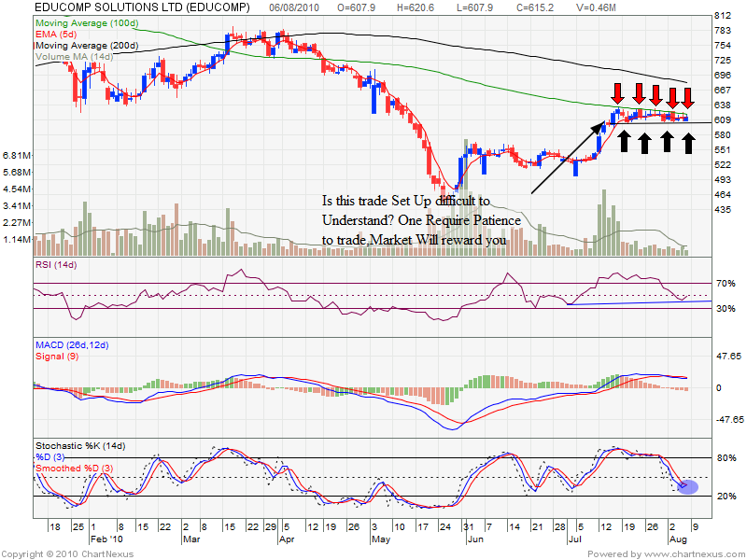
Task: Click the rightmost red down arrow
Action: coord(688,97)
